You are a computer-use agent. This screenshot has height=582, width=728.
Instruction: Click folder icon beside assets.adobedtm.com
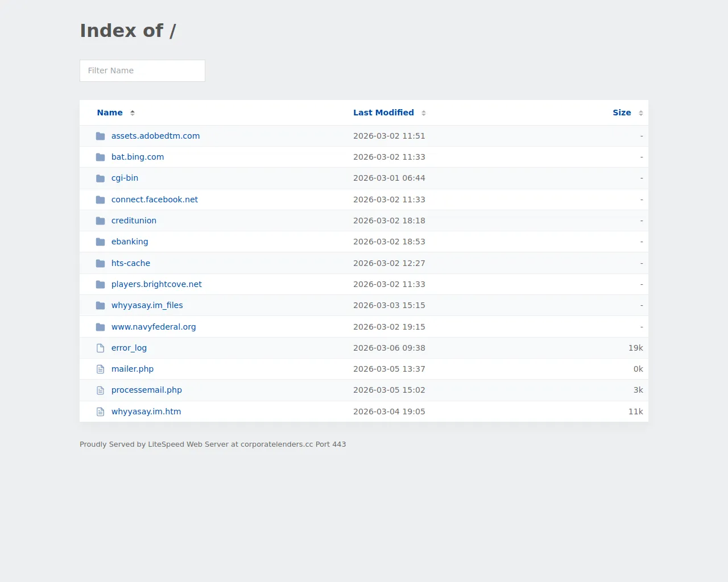101,136
